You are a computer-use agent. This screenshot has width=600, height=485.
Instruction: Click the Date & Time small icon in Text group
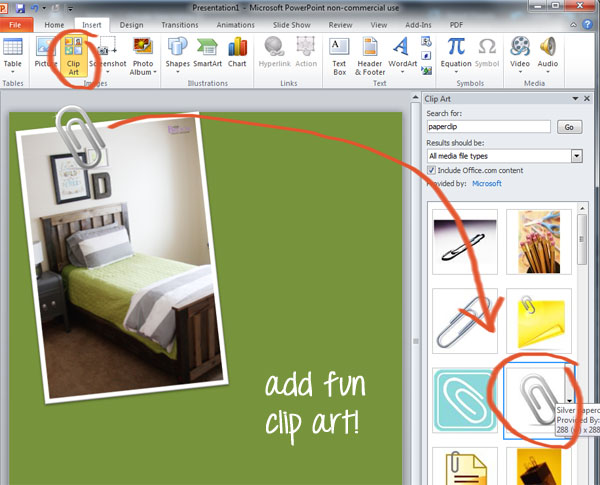[426, 41]
